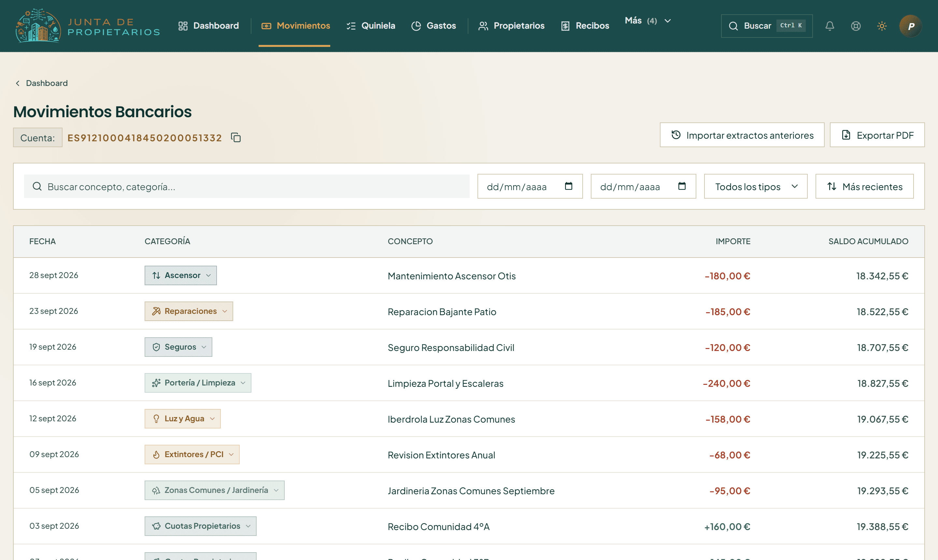The image size is (938, 560).
Task: Click the CONCEPTO column header
Action: [410, 242]
